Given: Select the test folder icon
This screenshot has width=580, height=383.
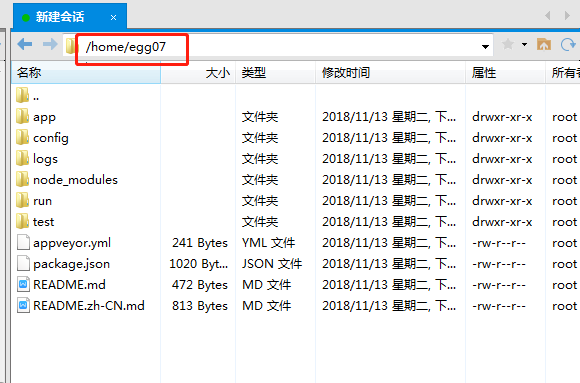Looking at the screenshot, I should click(x=22, y=221).
